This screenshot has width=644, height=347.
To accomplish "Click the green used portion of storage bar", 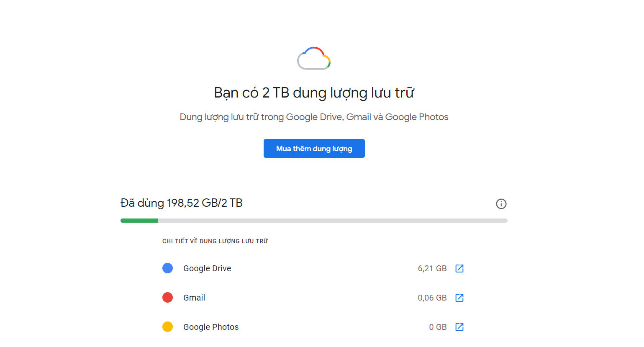I will [x=139, y=221].
